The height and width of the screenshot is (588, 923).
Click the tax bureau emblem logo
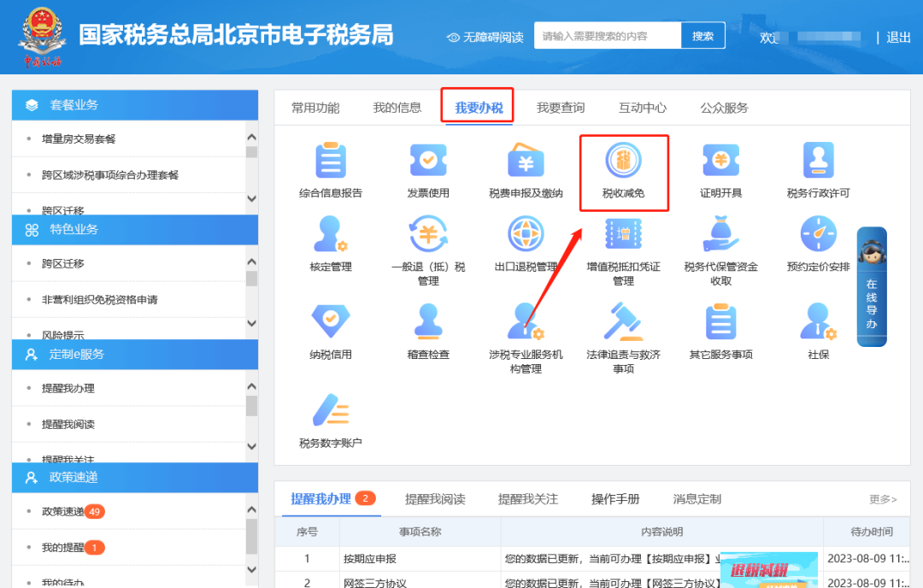click(x=41, y=37)
